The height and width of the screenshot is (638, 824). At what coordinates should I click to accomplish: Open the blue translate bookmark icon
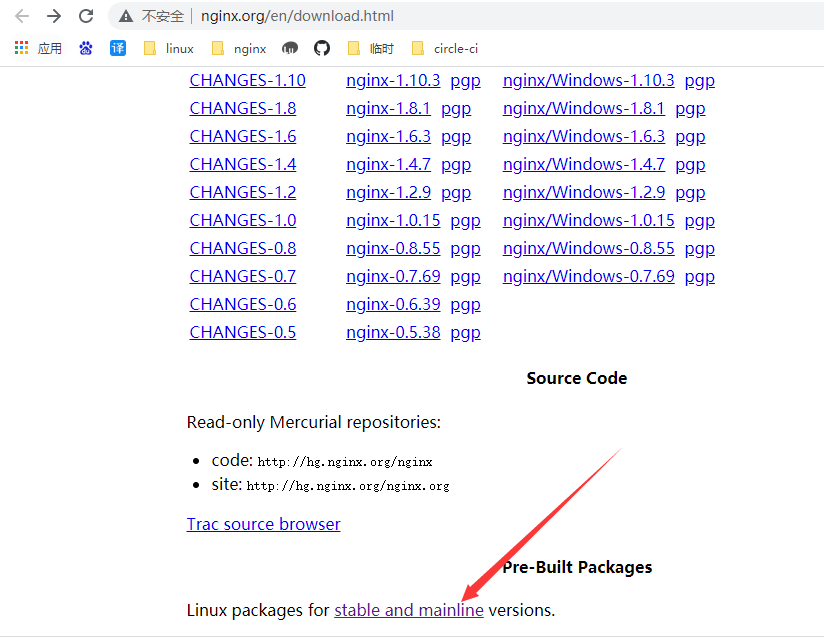tap(118, 48)
